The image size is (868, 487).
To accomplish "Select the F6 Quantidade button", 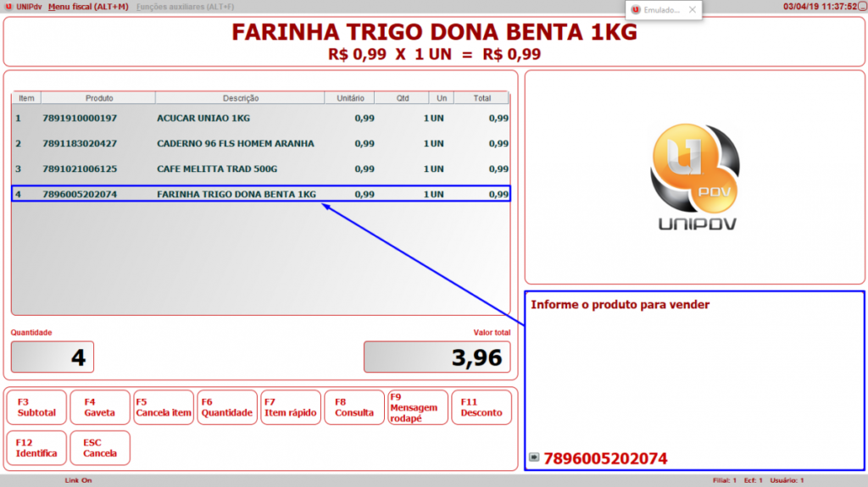I will point(226,407).
